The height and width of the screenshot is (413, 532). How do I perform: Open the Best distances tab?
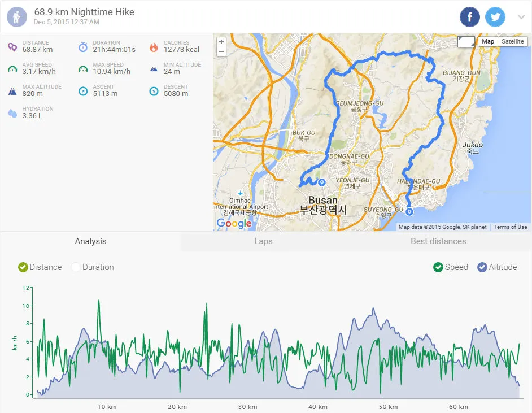pyautogui.click(x=438, y=241)
